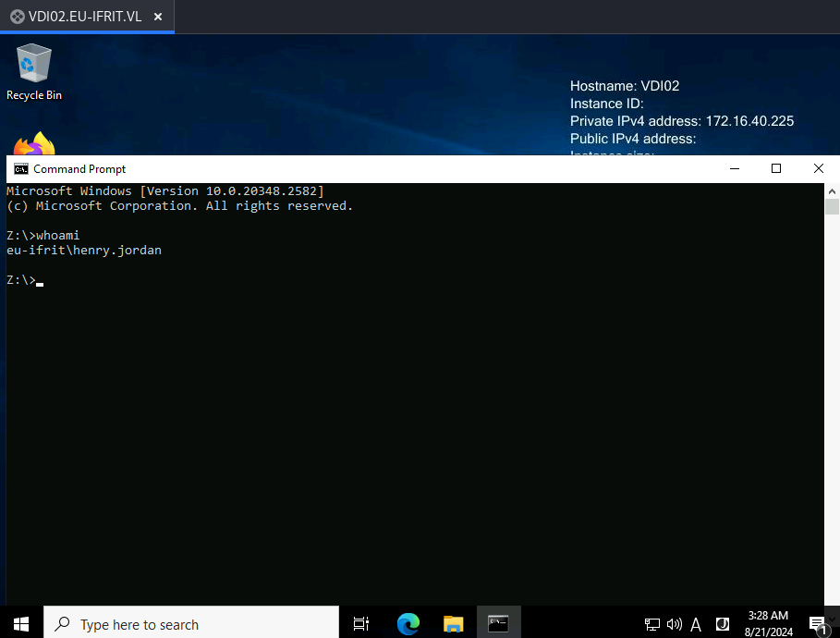Click in the Type here to search box
Image resolution: width=840 pixels, height=638 pixels.
point(191,624)
